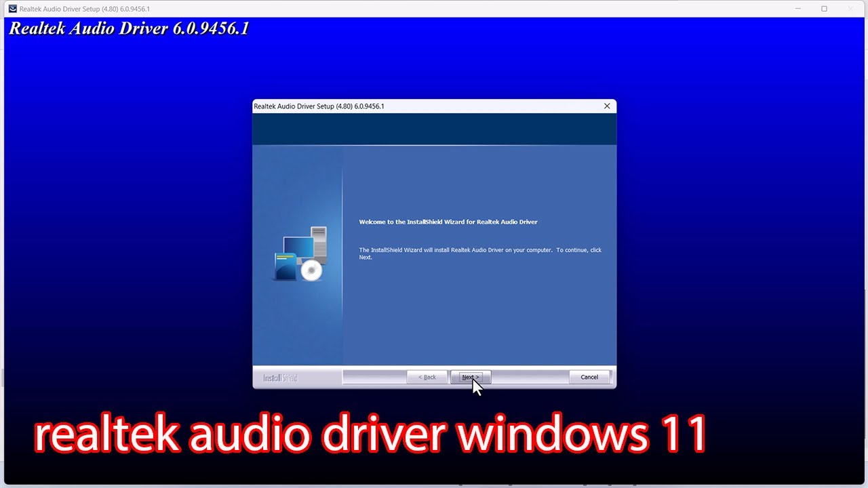
Task: Click the greyed-out Back button
Action: point(427,377)
